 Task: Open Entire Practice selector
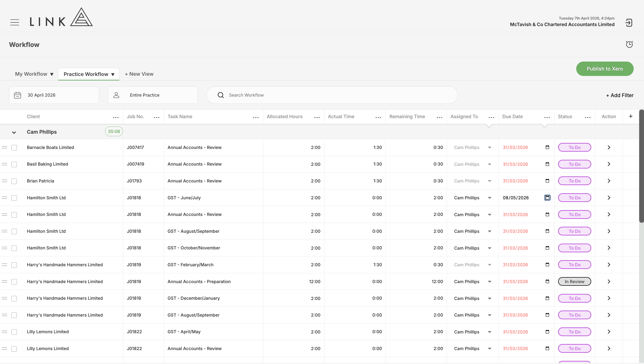(x=153, y=95)
